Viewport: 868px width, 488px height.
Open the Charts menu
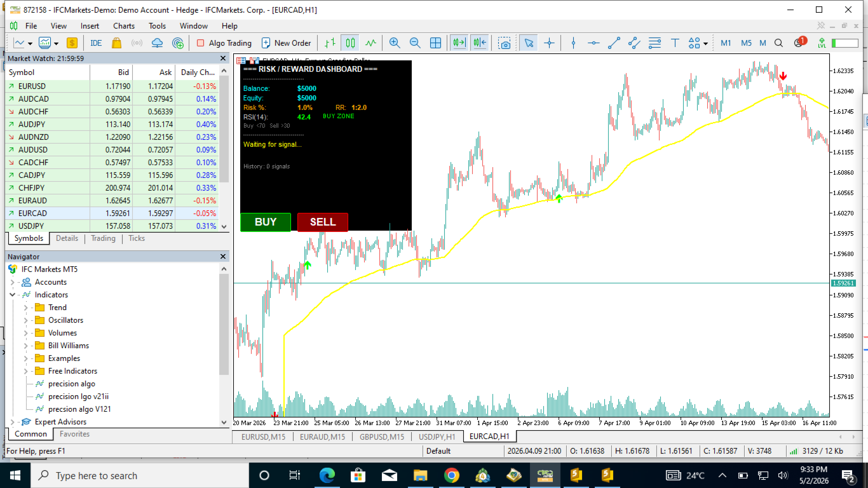click(124, 26)
